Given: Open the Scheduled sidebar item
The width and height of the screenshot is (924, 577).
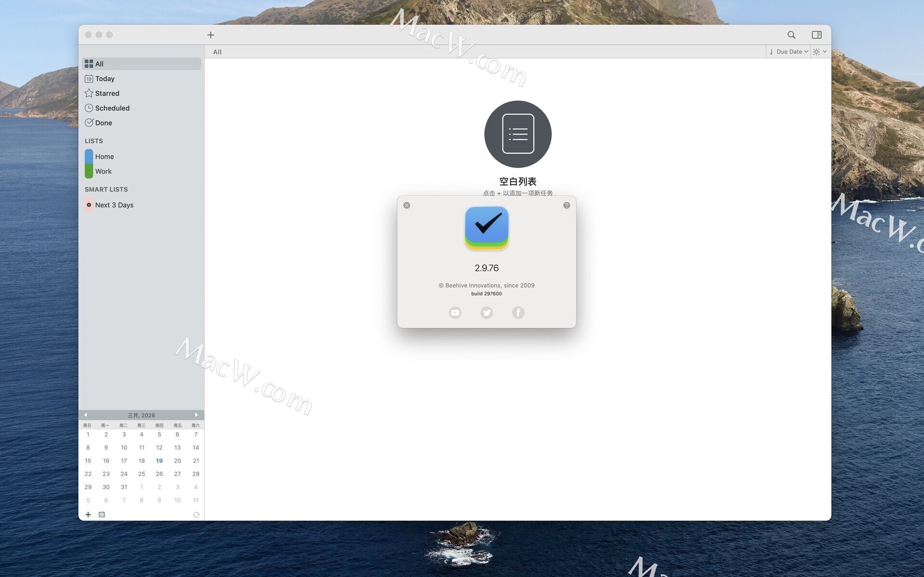Looking at the screenshot, I should click(x=112, y=108).
